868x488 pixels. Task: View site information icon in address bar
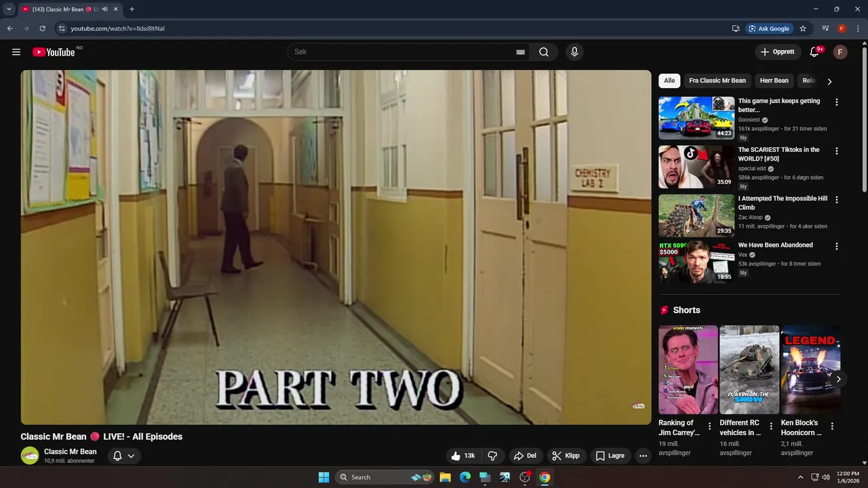61,28
